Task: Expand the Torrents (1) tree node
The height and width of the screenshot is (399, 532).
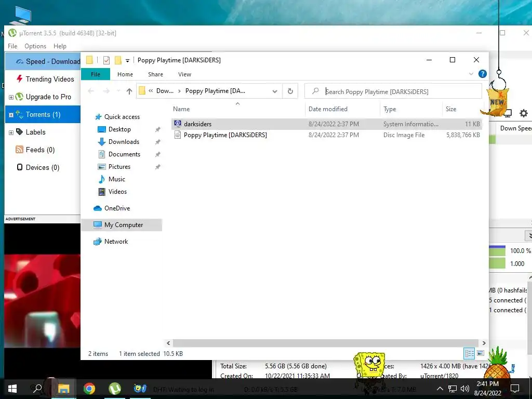Action: [11, 115]
